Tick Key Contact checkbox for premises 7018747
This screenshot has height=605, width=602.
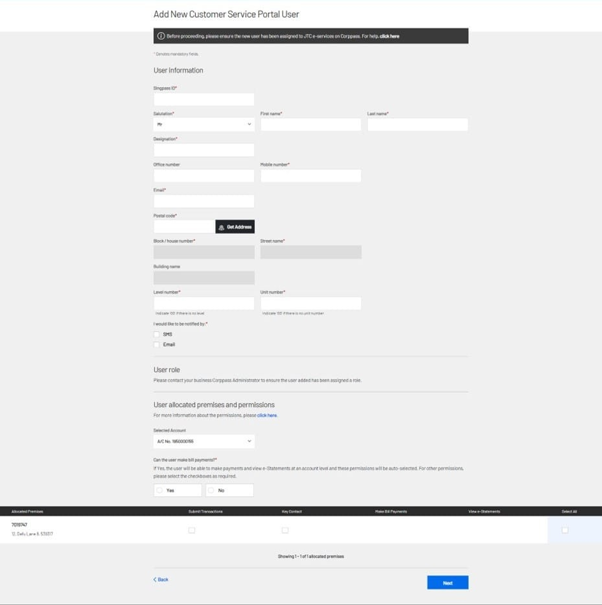pos(285,530)
